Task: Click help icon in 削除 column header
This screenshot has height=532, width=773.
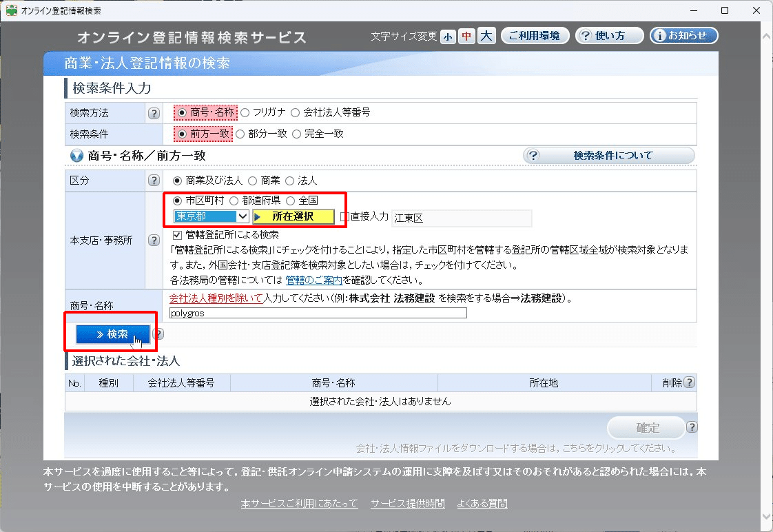Action: coord(689,382)
